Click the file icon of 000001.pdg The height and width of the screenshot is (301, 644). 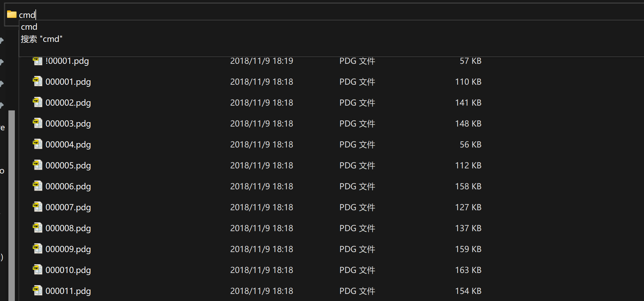click(37, 82)
